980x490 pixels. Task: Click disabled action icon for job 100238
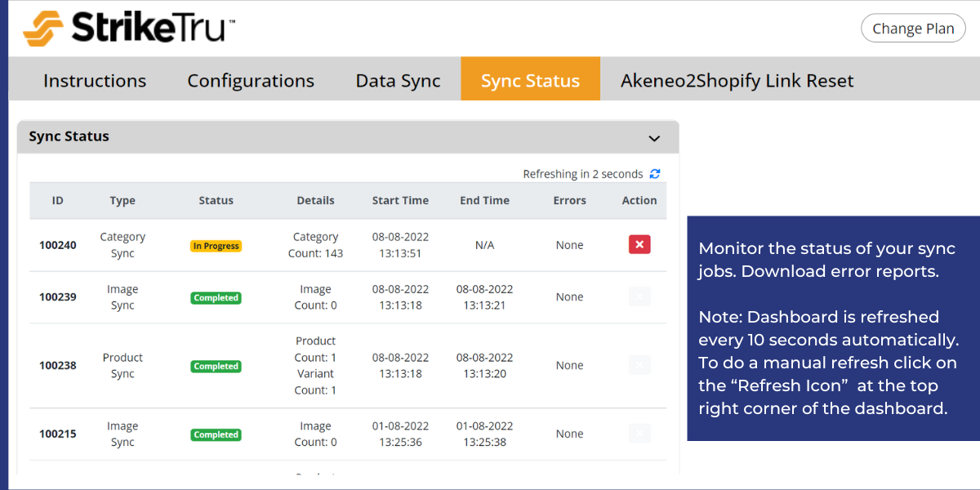click(639, 365)
